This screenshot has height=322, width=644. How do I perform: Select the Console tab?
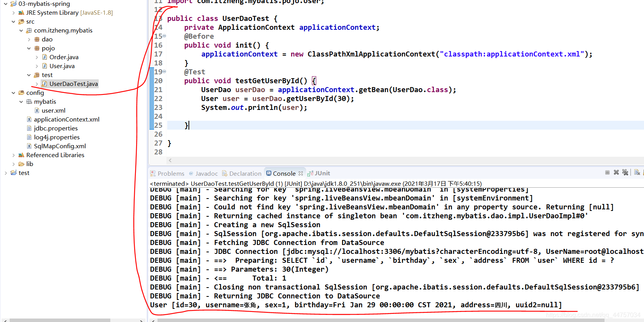[284, 173]
